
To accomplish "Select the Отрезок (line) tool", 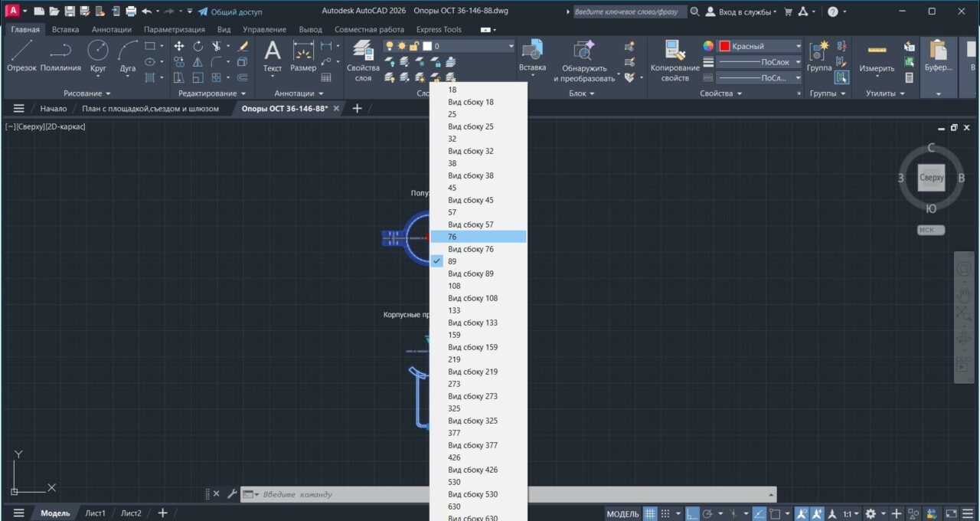I will [x=21, y=56].
